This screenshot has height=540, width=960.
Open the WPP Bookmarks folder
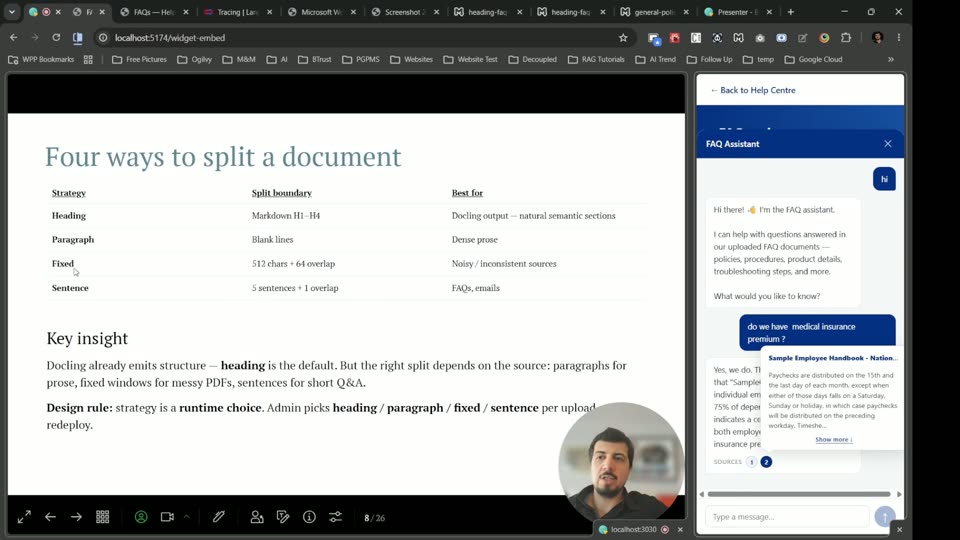point(41,59)
